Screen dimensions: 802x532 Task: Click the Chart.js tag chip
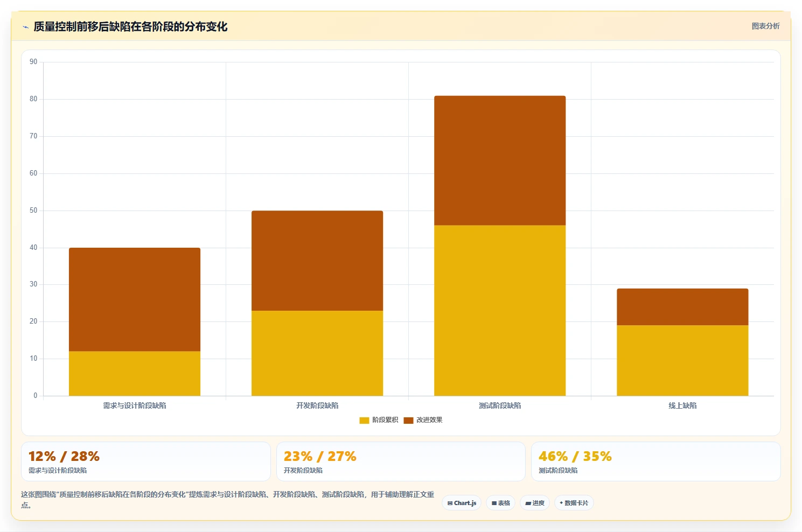[462, 503]
